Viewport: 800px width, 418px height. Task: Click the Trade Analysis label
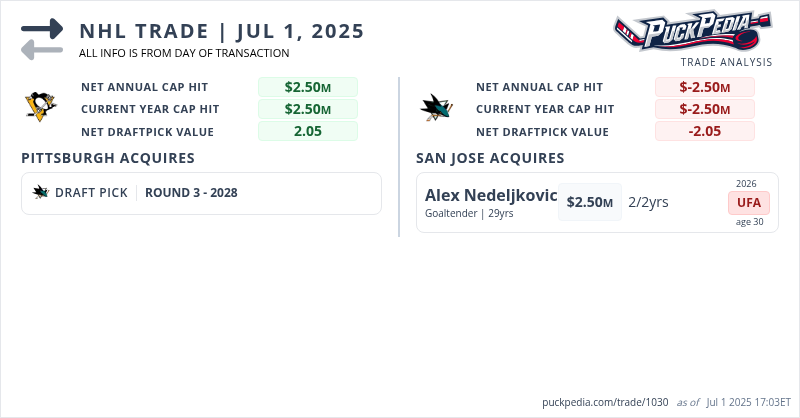726,62
